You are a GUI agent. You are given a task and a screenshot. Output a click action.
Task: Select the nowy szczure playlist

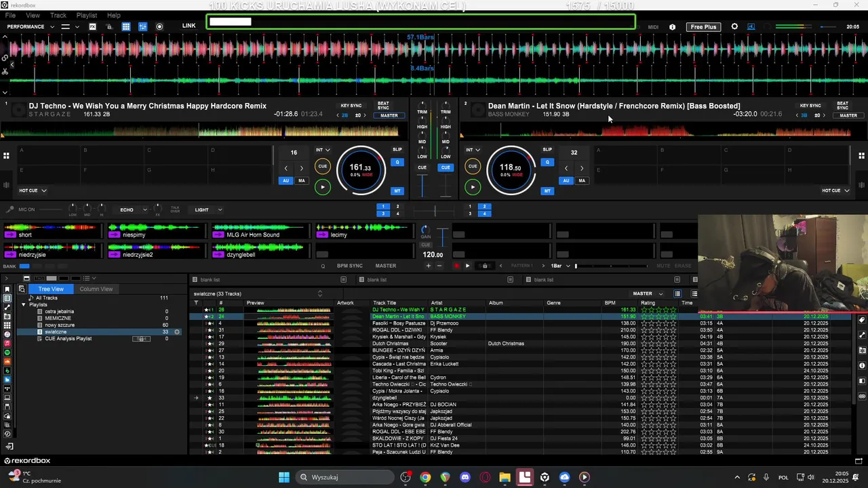pos(60,325)
